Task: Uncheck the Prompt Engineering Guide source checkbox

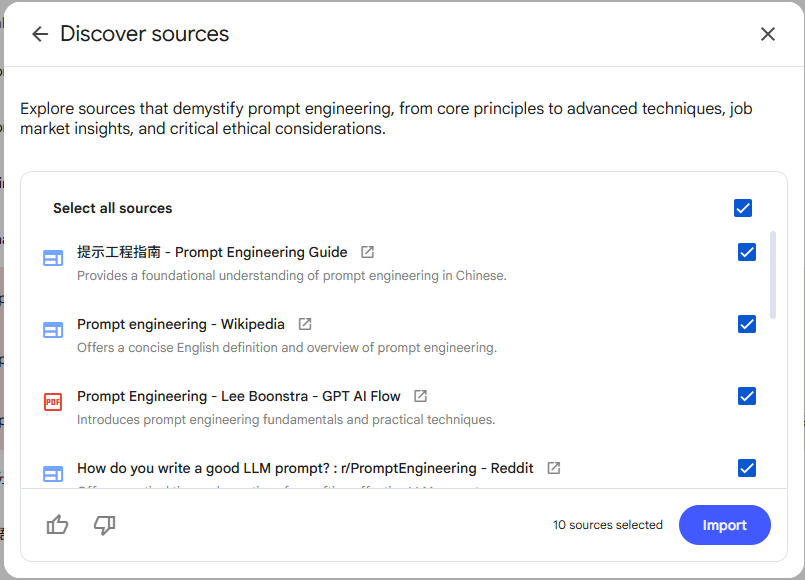Action: click(x=747, y=252)
